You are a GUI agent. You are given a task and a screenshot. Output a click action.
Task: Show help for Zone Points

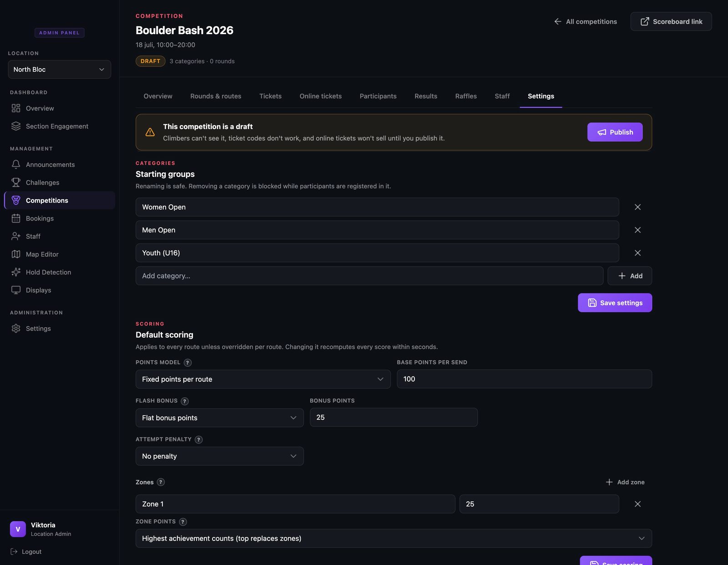click(x=183, y=522)
